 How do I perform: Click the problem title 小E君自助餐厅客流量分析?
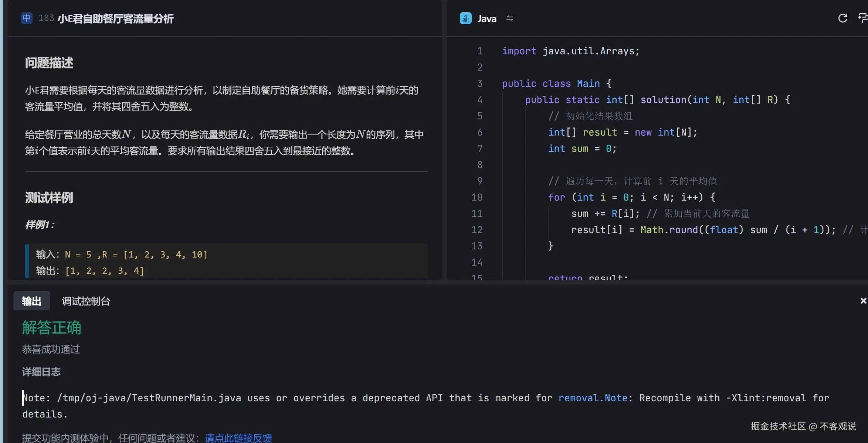pyautogui.click(x=116, y=19)
